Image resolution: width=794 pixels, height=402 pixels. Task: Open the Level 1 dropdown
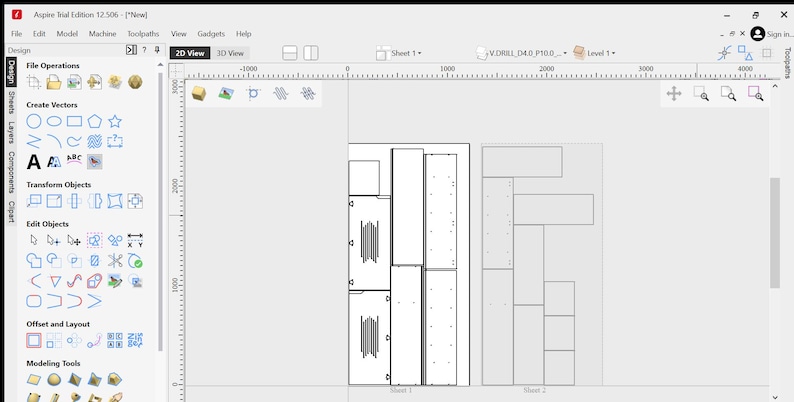point(594,53)
